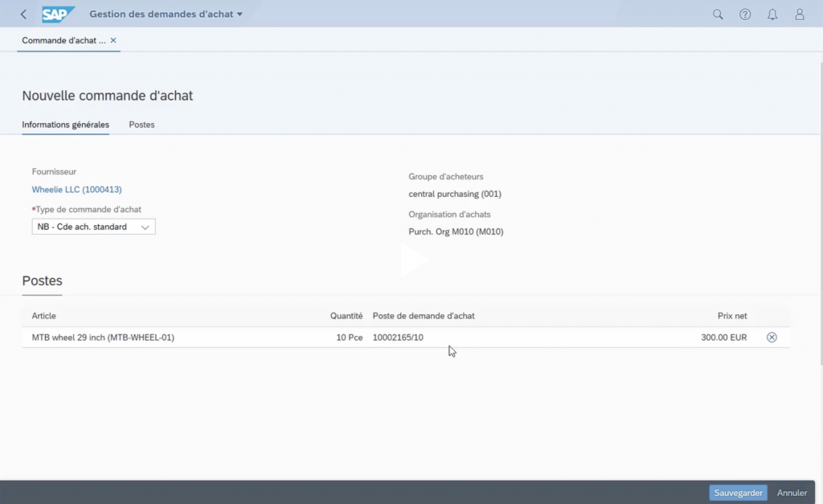Viewport: 823px width, 504px height.
Task: Switch to the Postes tab
Action: [141, 125]
